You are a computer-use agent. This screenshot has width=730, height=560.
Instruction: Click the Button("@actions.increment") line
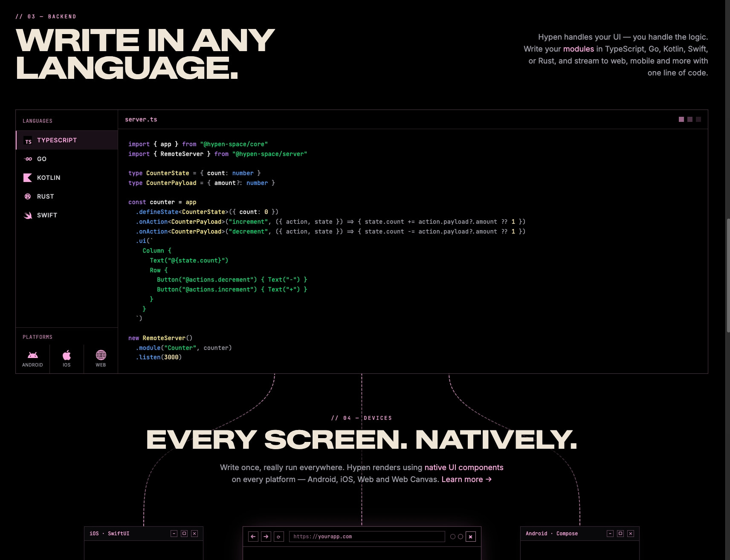(x=232, y=289)
